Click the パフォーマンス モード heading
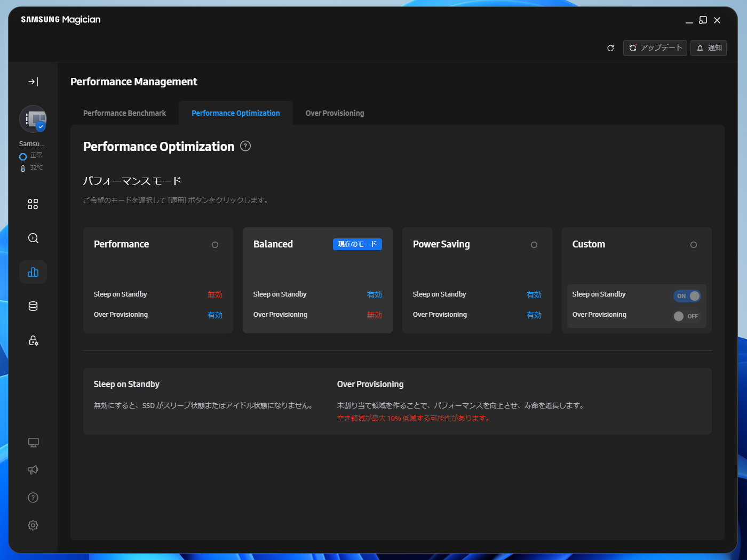Viewport: 747px width, 560px height. tap(132, 181)
